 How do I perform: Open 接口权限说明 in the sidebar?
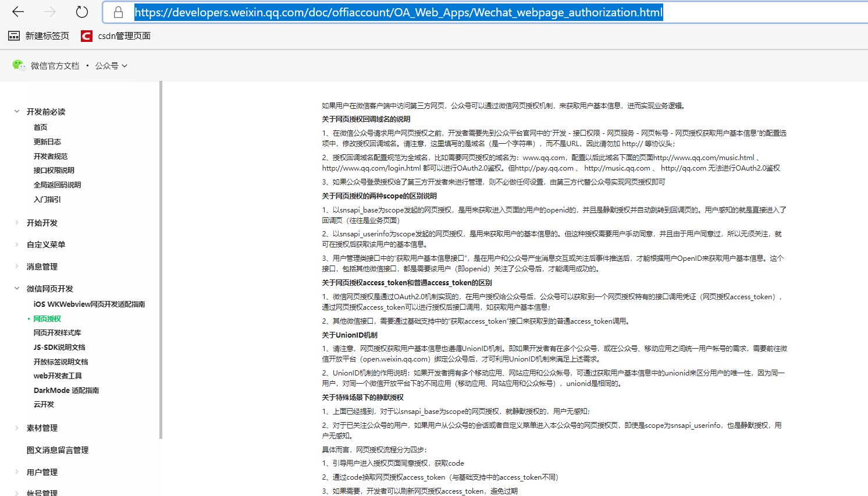pyautogui.click(x=54, y=171)
